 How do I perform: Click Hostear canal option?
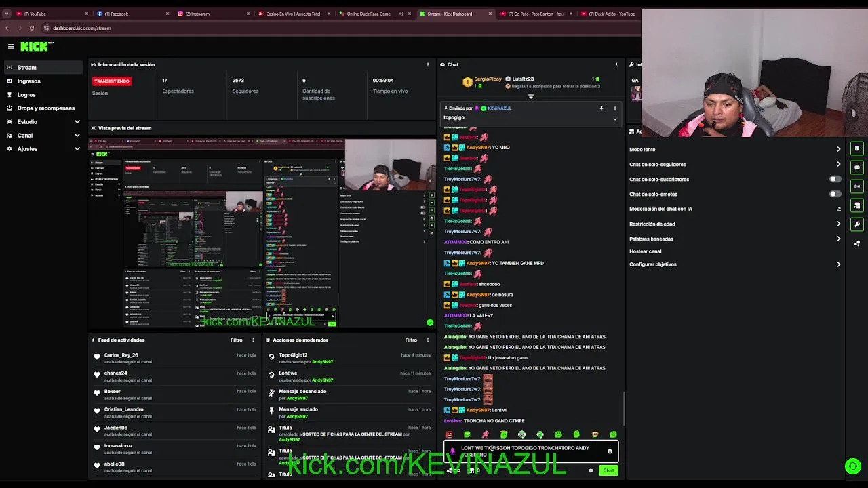click(645, 251)
